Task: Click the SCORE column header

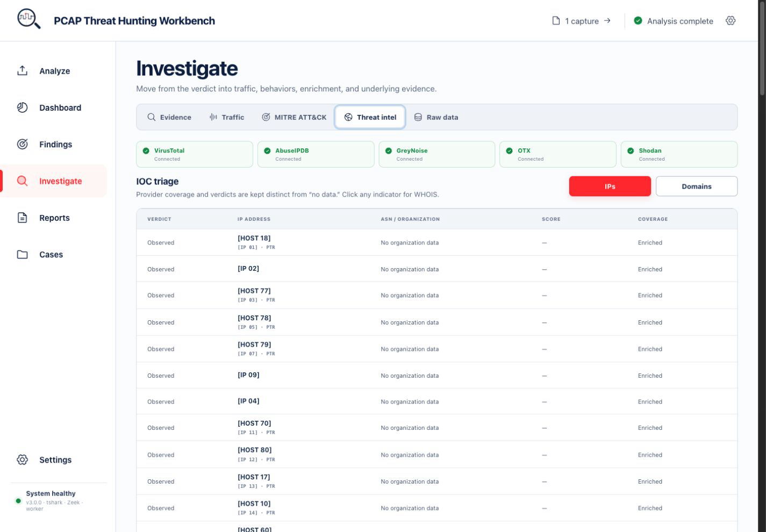Action: pos(551,219)
